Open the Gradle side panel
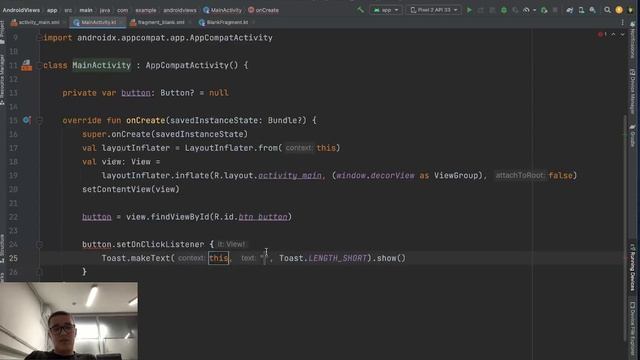Screen dimensions: 640x360 (x=632, y=136)
